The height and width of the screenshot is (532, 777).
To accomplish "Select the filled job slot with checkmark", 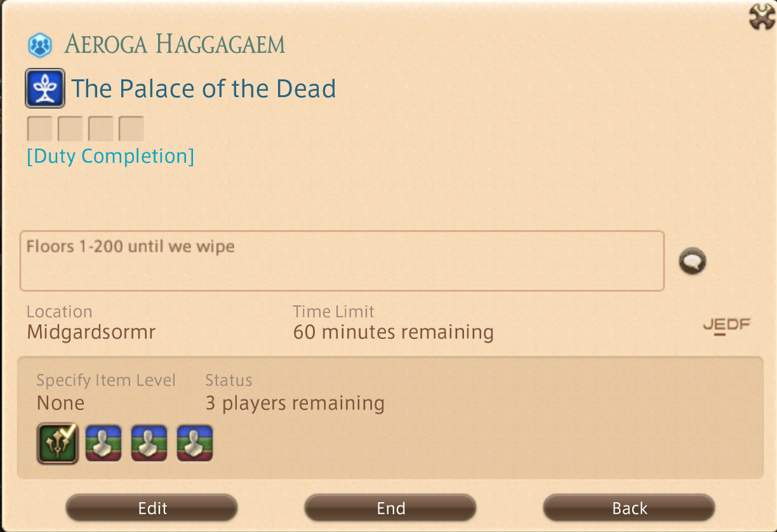I will 58,444.
